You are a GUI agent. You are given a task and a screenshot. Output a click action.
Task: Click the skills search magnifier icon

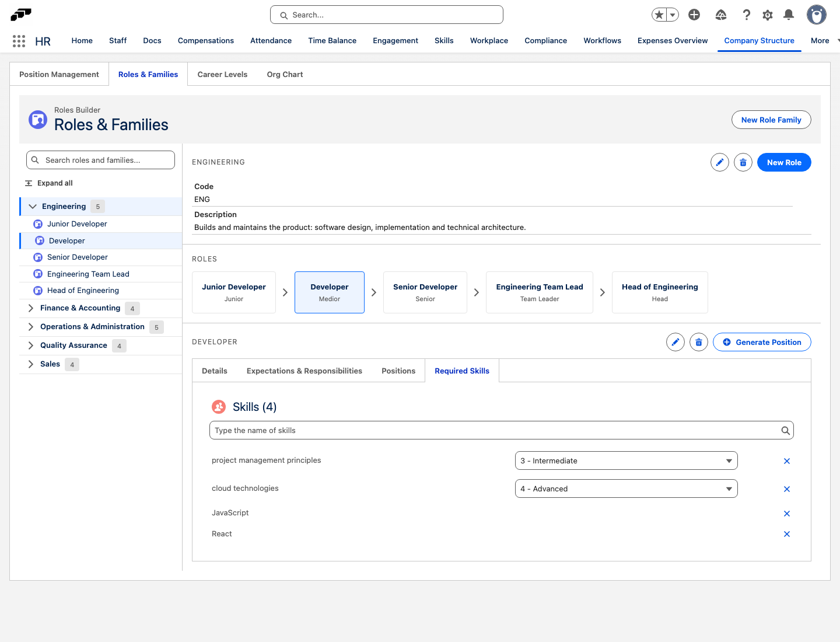click(x=786, y=431)
